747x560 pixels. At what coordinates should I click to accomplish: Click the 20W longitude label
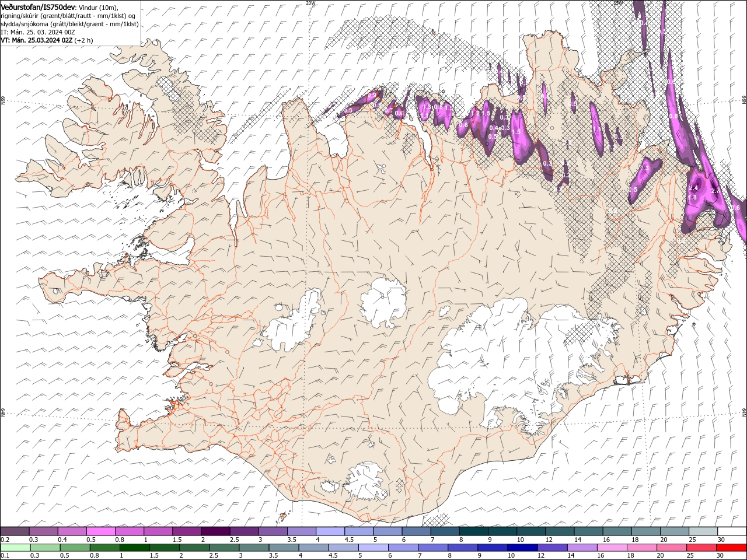311,3
